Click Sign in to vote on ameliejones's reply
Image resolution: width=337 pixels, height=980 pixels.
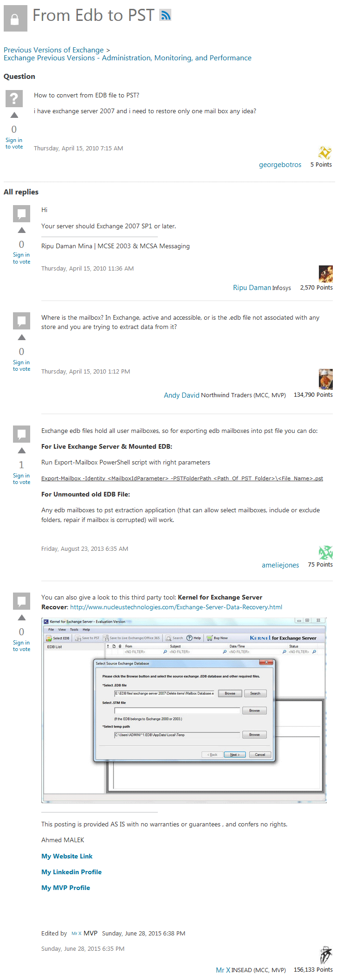[x=21, y=479]
